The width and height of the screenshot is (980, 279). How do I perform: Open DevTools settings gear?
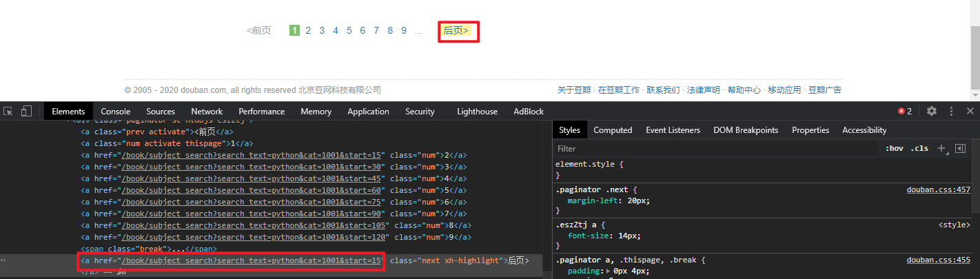[x=932, y=111]
